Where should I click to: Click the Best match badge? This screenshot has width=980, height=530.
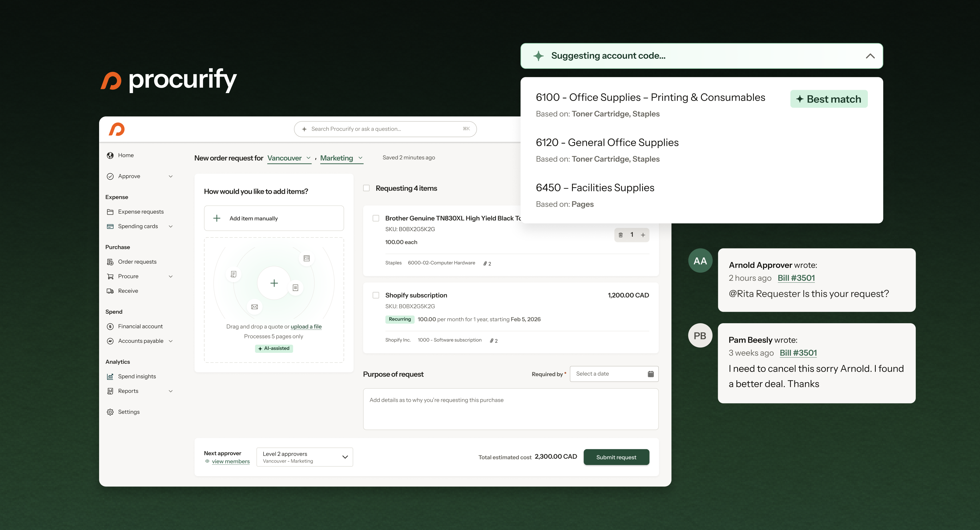tap(829, 99)
